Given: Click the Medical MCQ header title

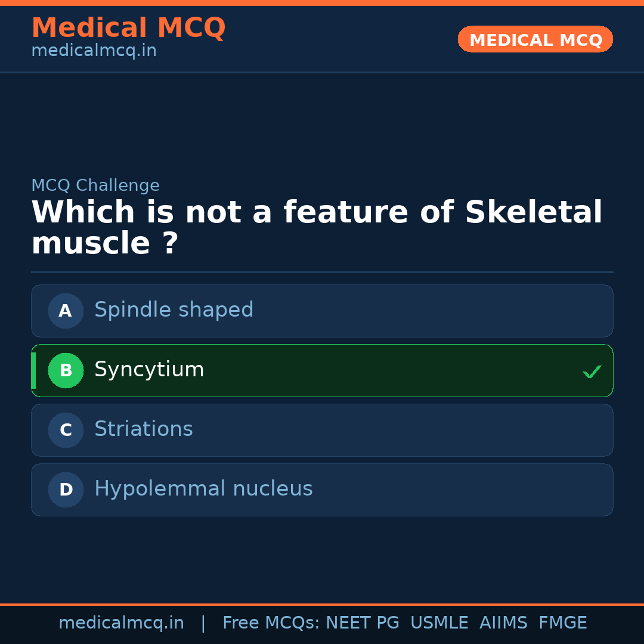Looking at the screenshot, I should (128, 28).
